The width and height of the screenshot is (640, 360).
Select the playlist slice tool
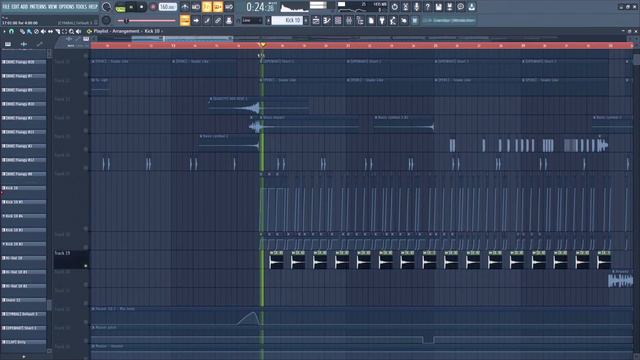[58, 31]
